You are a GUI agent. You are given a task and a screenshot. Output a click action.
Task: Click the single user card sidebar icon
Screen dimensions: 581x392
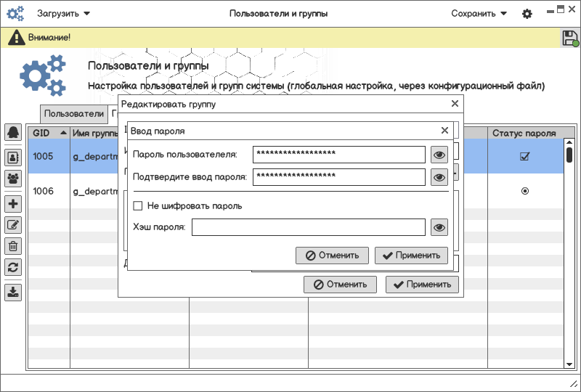(13, 158)
